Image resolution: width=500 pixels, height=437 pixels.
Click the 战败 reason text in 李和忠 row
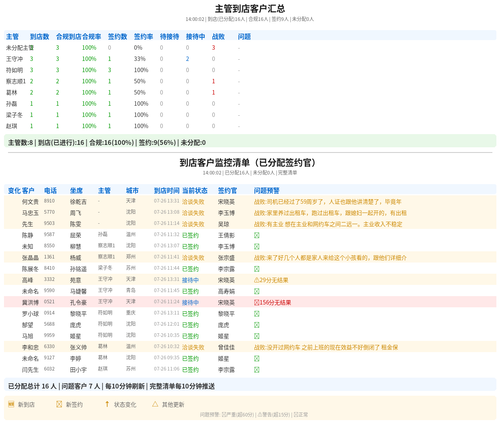coord(326,347)
